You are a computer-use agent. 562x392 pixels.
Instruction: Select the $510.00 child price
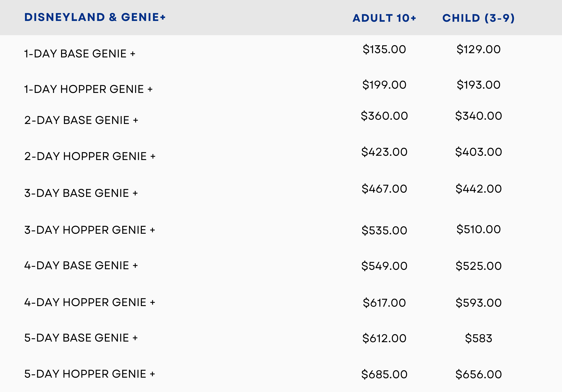click(479, 229)
